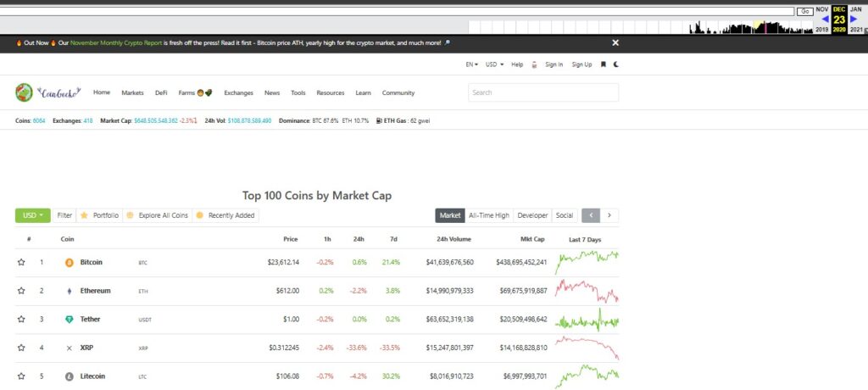868x390 pixels.
Task: Favorite Bitcoin with its star
Action: pos(21,262)
